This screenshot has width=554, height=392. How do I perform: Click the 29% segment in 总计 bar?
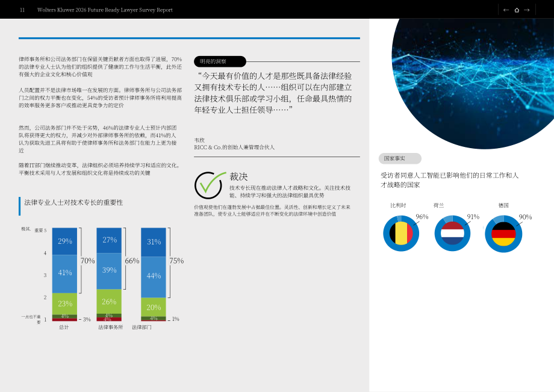pyautogui.click(x=64, y=241)
